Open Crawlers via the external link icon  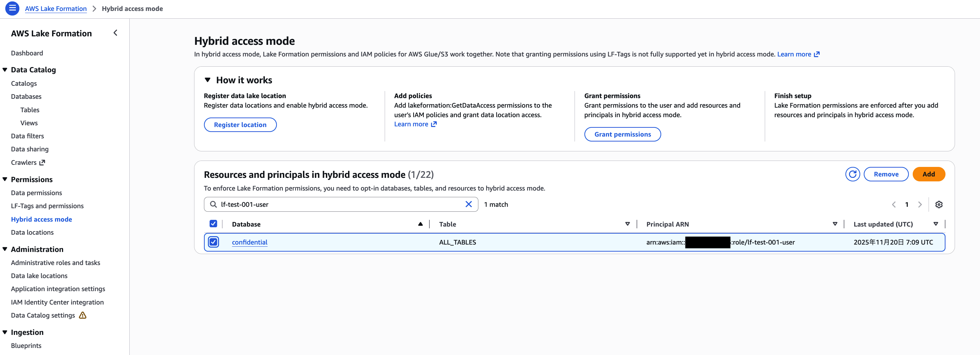pos(42,162)
